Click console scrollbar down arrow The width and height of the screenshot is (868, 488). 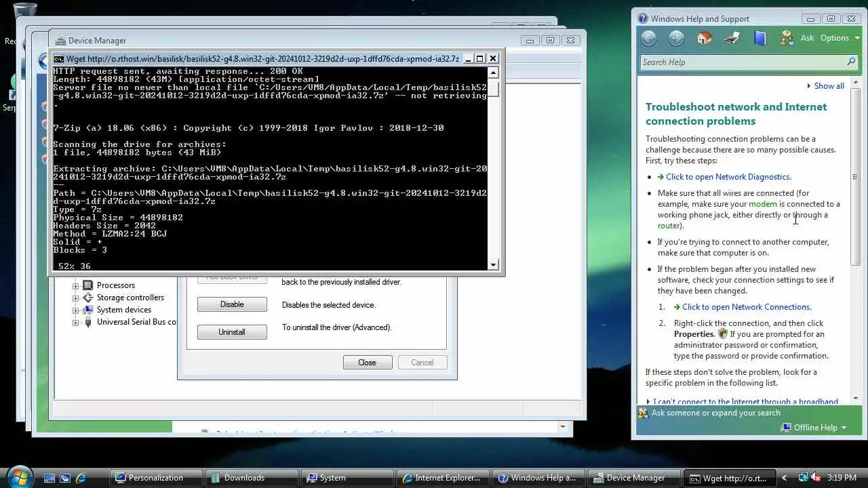pyautogui.click(x=494, y=265)
